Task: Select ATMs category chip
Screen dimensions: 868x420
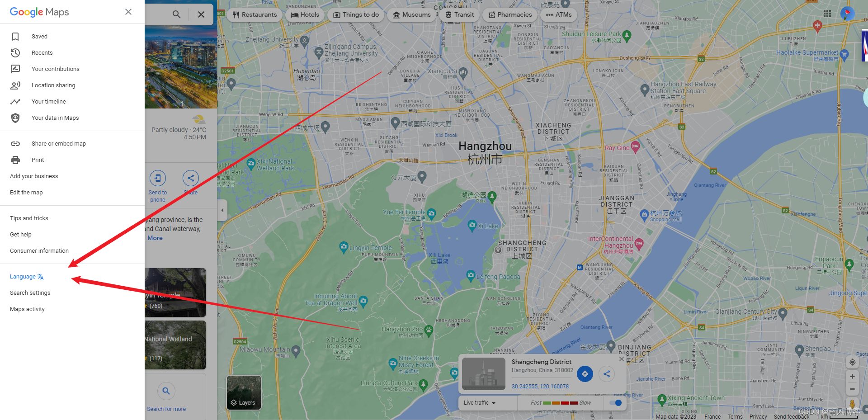Action: click(x=559, y=15)
